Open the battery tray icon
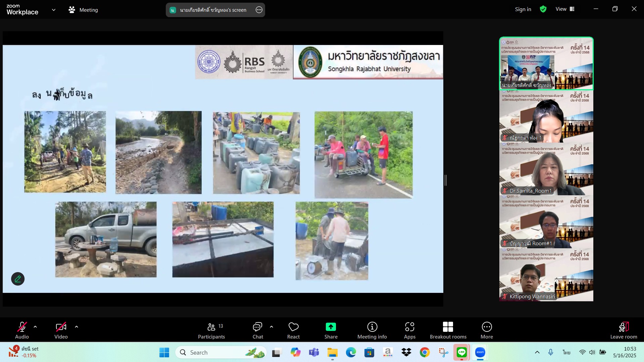 click(603, 352)
